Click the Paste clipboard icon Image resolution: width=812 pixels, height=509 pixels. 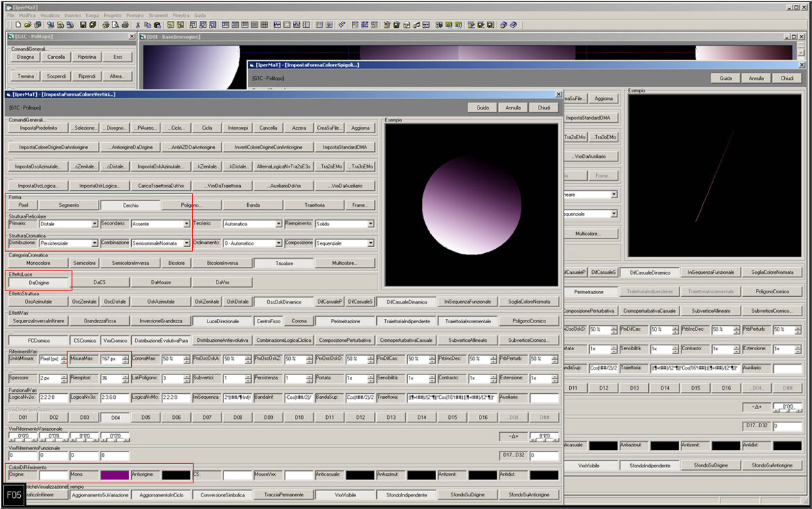158,25
